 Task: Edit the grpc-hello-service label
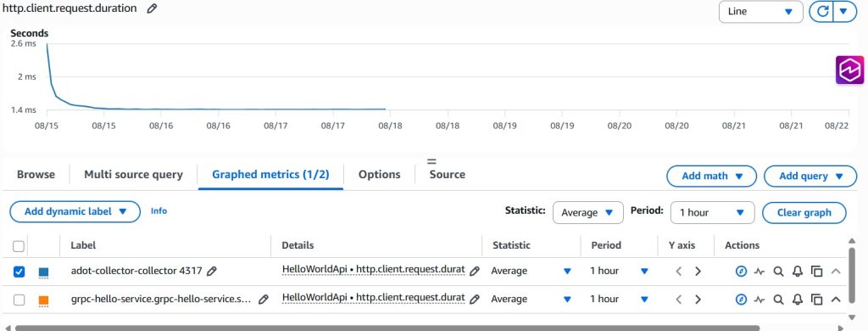pyautogui.click(x=264, y=300)
